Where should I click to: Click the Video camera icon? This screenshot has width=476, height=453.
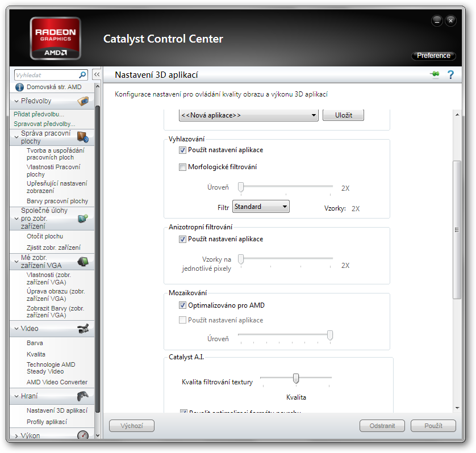[x=82, y=328]
